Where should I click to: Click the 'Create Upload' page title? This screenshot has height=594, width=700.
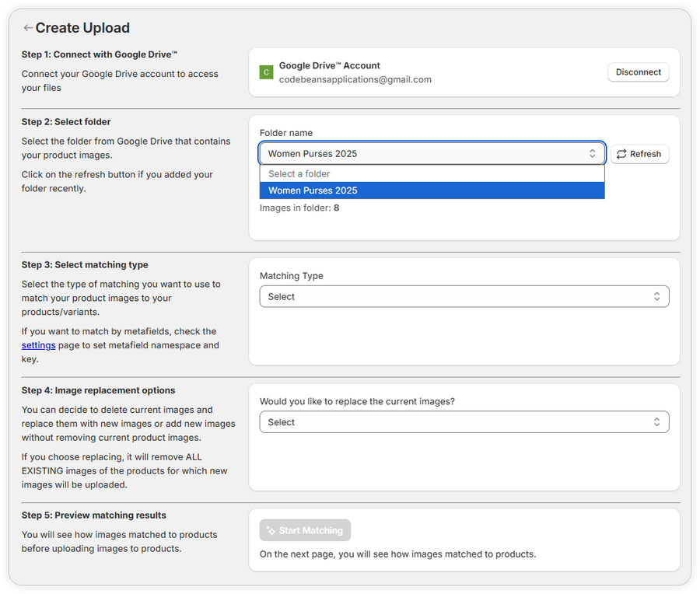pos(82,28)
